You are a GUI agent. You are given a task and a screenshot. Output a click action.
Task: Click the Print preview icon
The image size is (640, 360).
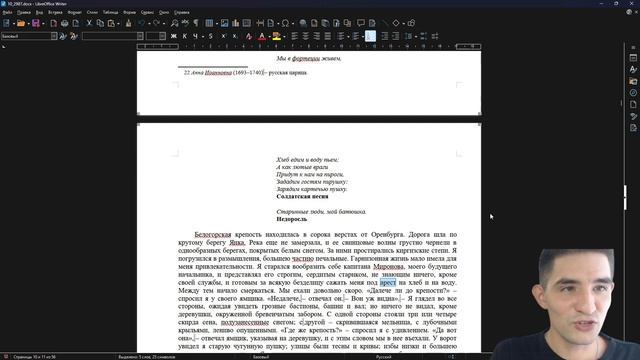76,23
